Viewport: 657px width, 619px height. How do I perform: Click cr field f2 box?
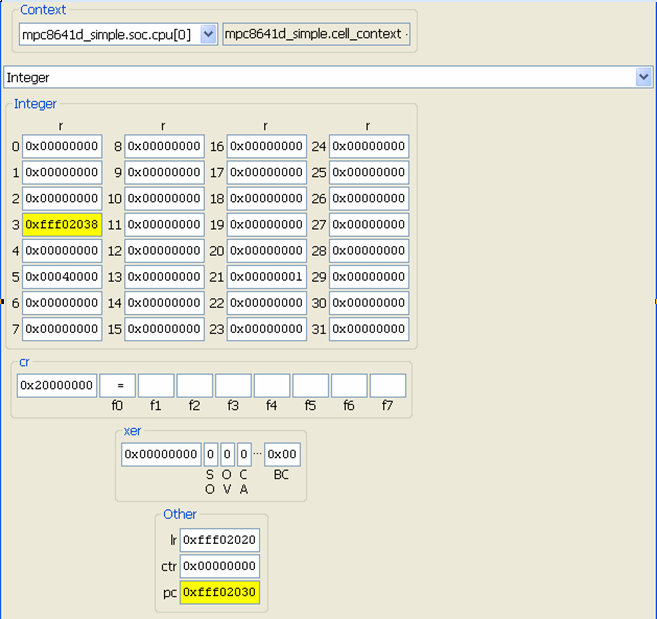(194, 386)
